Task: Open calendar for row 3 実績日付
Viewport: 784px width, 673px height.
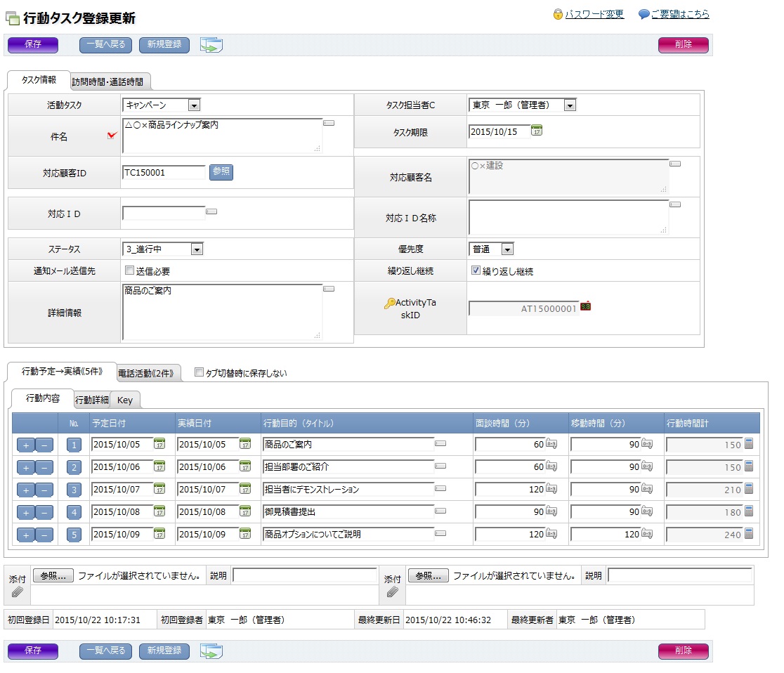Action: click(x=245, y=489)
